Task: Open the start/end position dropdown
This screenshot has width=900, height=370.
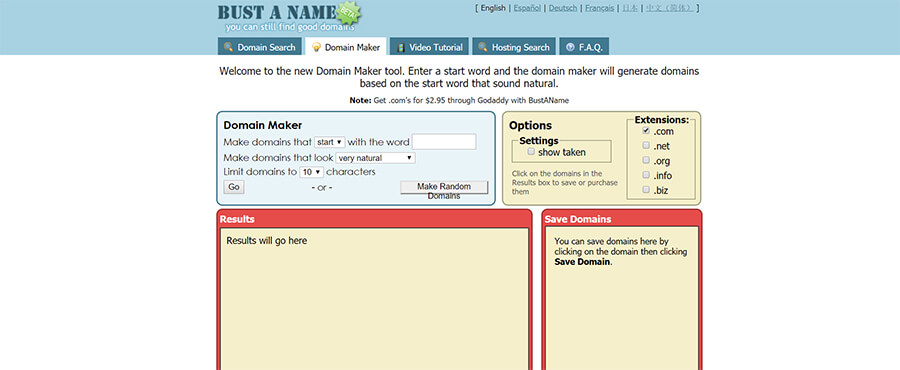Action: click(x=329, y=142)
